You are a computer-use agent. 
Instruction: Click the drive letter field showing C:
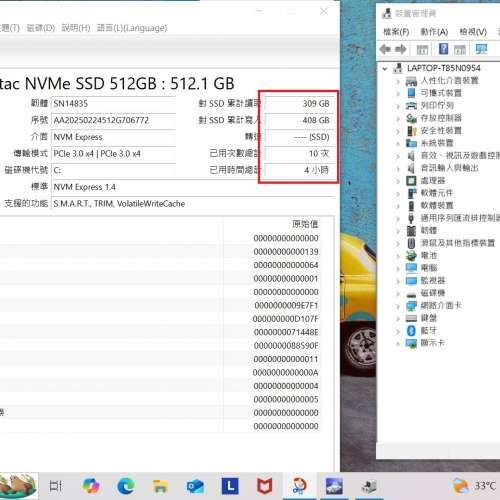(x=114, y=170)
